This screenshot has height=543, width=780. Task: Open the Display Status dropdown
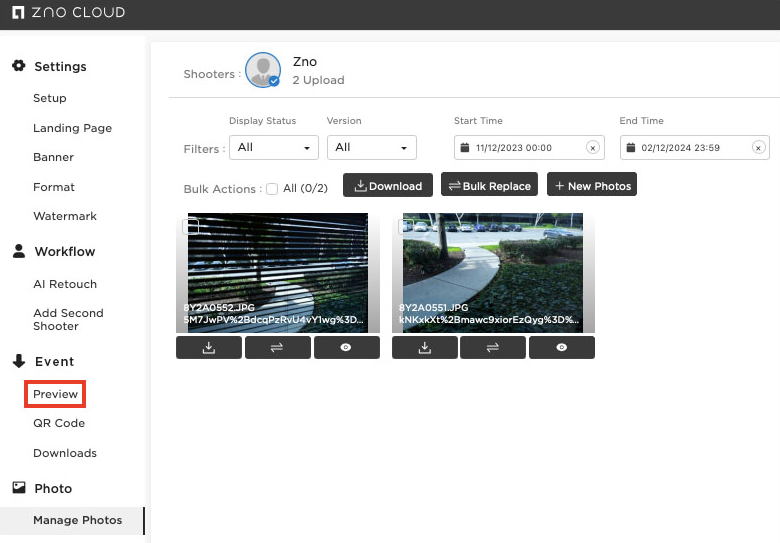(x=274, y=148)
